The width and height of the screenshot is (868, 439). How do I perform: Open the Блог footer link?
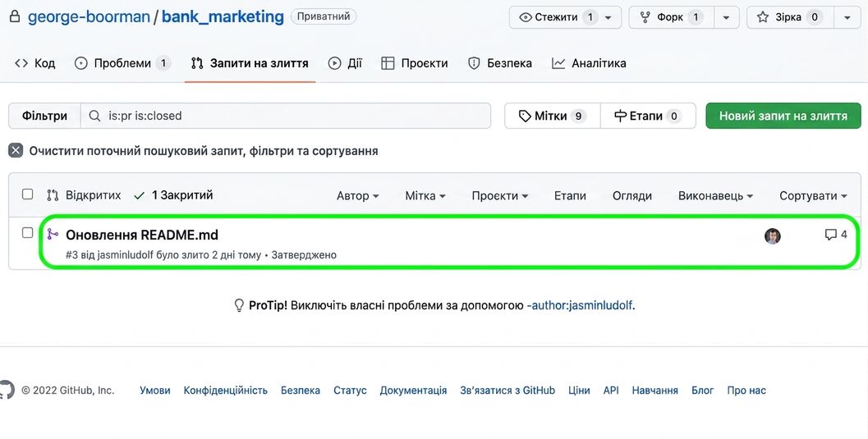click(702, 391)
